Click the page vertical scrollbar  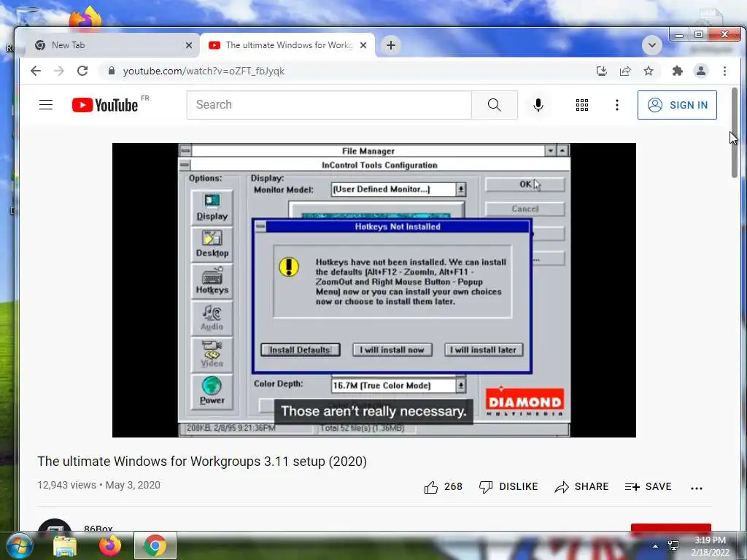point(734,133)
